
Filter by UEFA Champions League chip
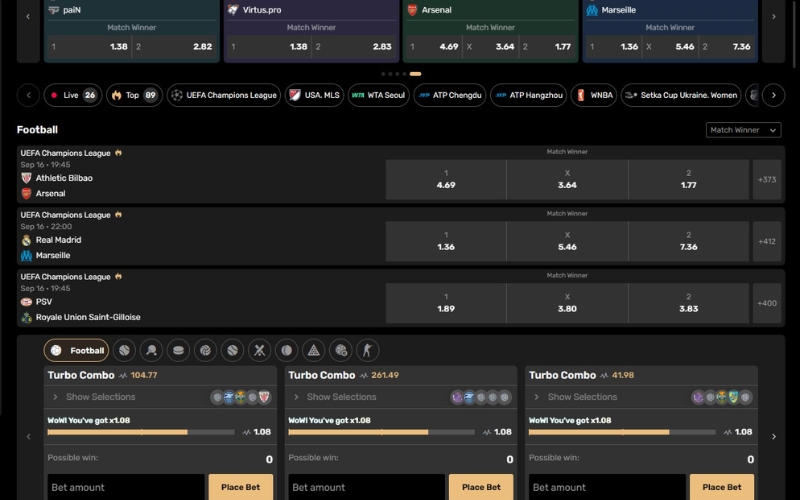click(x=224, y=95)
